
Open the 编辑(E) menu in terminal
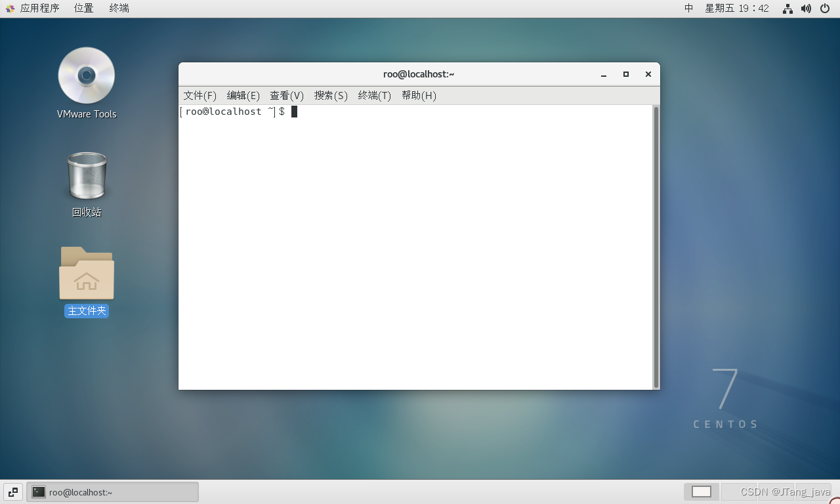pyautogui.click(x=243, y=95)
